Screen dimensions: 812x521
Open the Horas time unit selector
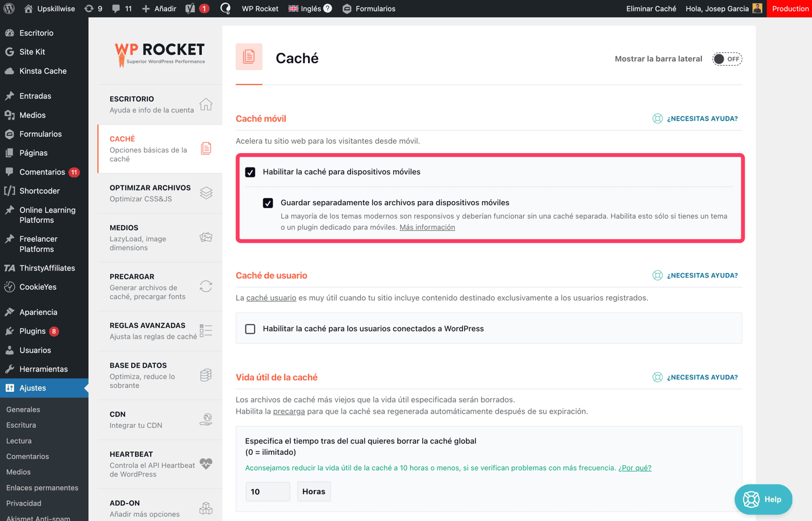point(314,491)
